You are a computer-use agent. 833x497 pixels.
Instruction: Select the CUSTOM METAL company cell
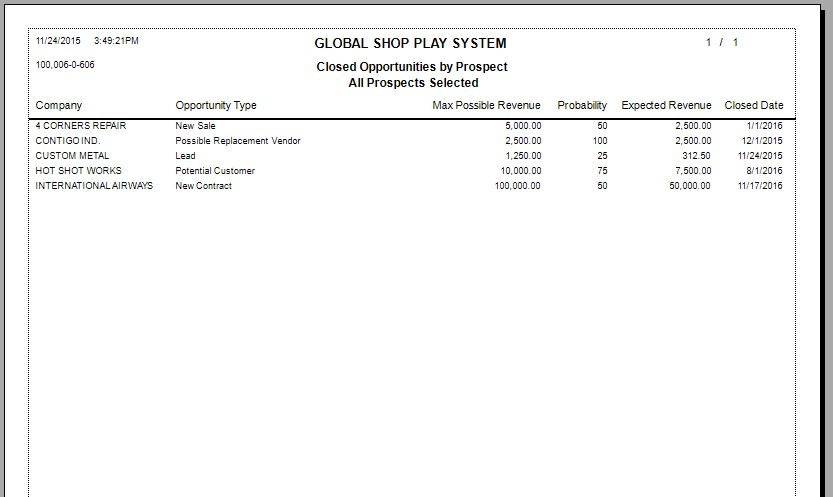(72, 156)
